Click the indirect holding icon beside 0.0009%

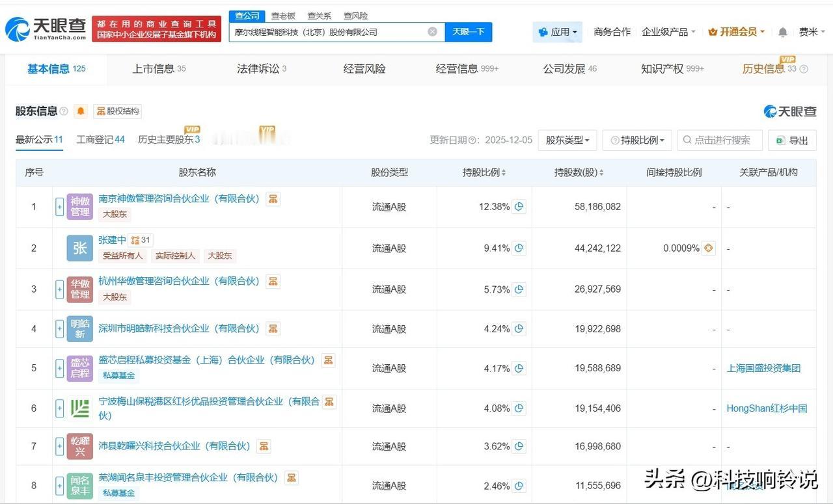pyautogui.click(x=709, y=248)
